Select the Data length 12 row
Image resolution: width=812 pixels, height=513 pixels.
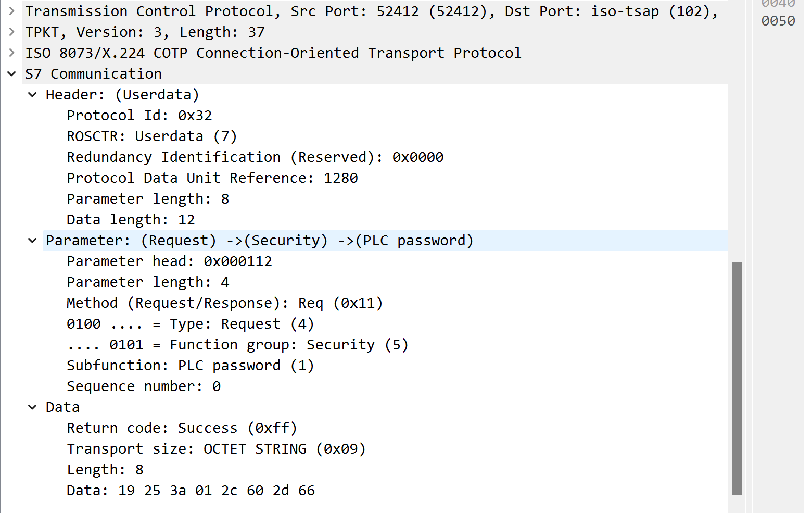[x=131, y=219]
